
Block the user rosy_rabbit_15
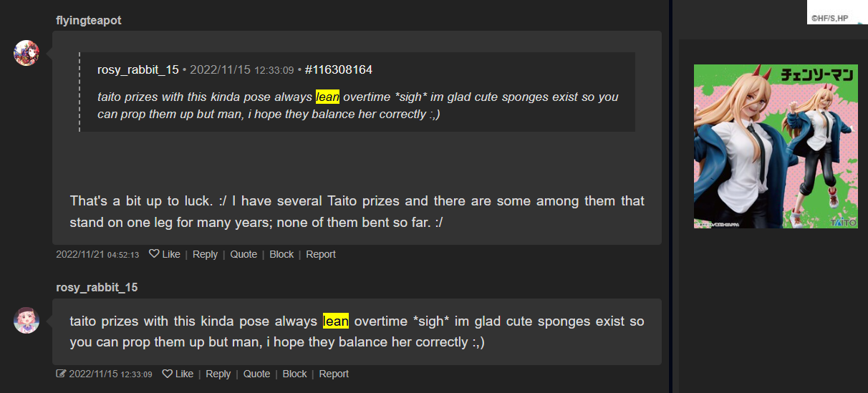[294, 374]
